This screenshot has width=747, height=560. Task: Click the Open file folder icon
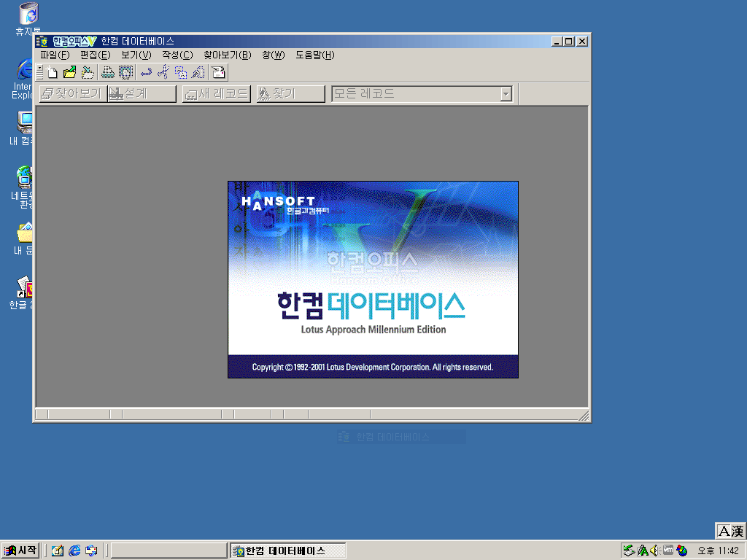pyautogui.click(x=70, y=72)
